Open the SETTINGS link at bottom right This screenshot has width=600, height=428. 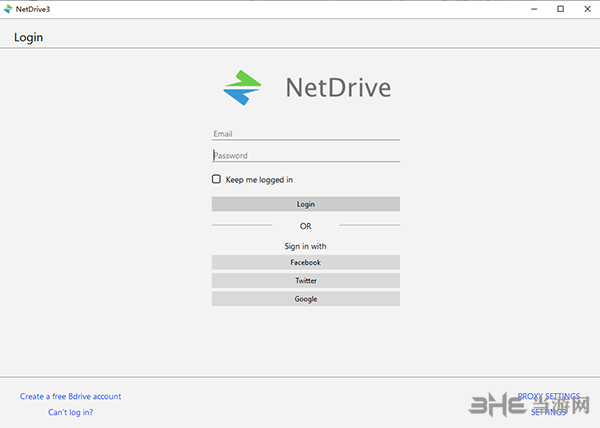pos(548,412)
